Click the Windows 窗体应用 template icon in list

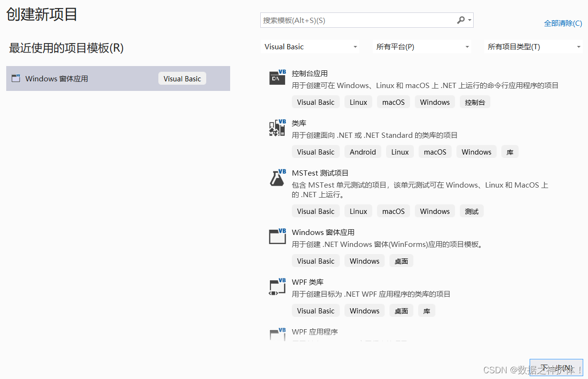(x=277, y=236)
